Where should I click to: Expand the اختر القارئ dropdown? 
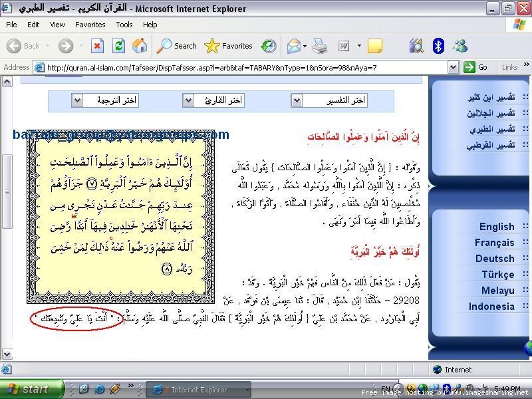[x=189, y=100]
